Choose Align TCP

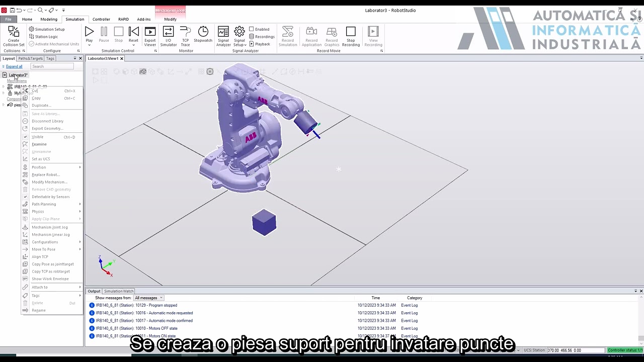pos(40,257)
